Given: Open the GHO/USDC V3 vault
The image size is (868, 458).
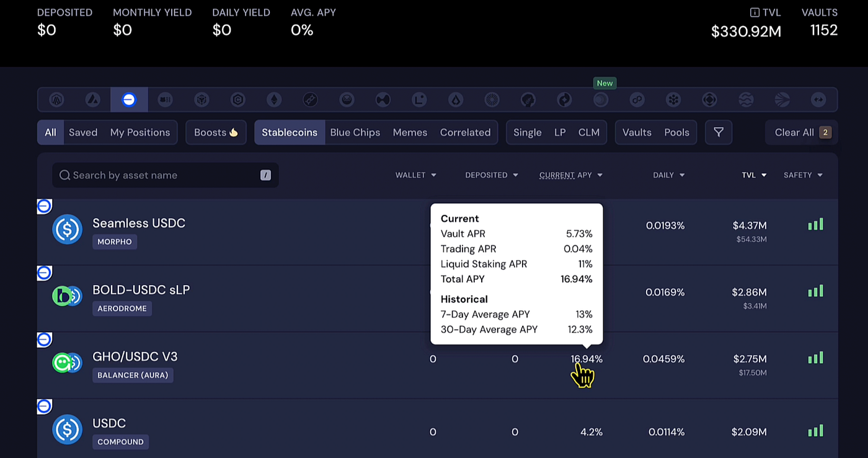Looking at the screenshot, I should click(x=135, y=357).
